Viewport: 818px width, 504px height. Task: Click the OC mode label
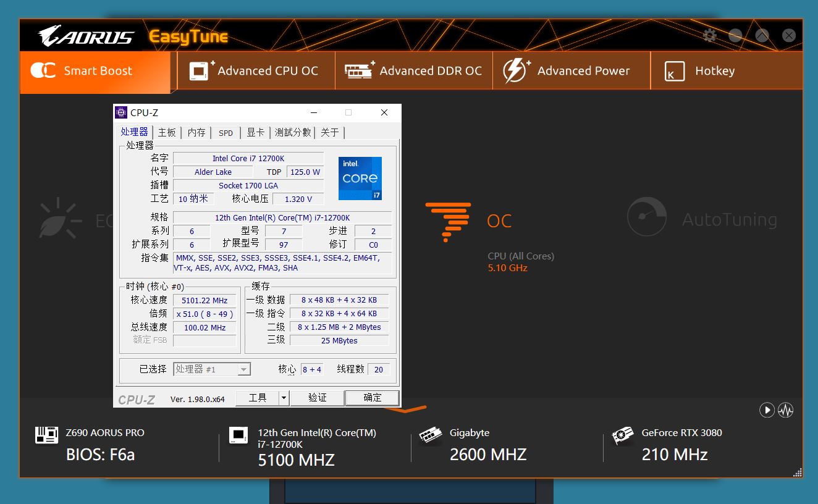(499, 221)
